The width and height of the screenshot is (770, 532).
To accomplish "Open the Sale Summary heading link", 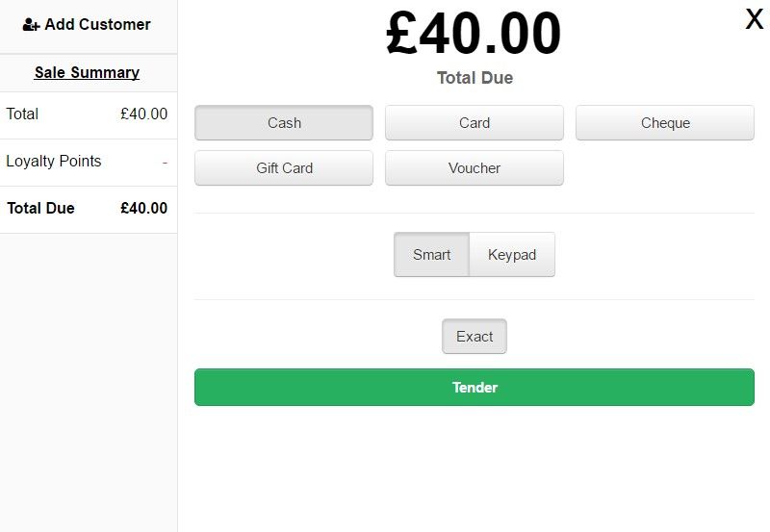I will (87, 73).
